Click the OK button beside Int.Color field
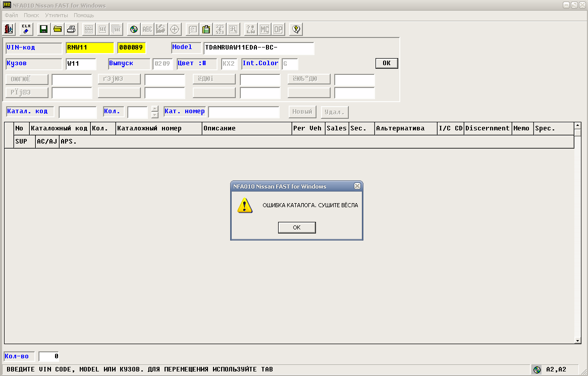This screenshot has height=376, width=588. tap(387, 63)
